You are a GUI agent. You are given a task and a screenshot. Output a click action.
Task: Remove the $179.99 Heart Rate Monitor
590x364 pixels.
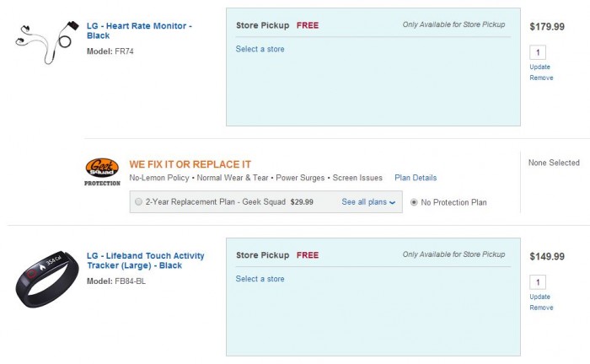[541, 78]
